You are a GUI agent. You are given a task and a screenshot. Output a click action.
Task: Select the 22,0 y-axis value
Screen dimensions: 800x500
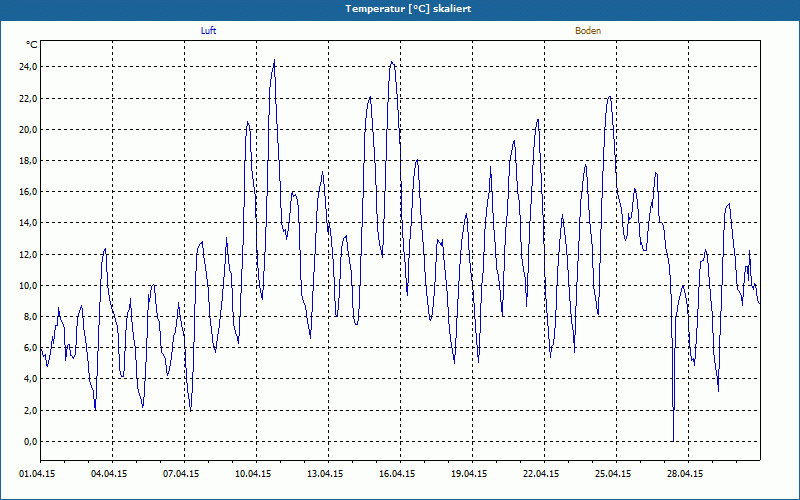tap(28, 98)
